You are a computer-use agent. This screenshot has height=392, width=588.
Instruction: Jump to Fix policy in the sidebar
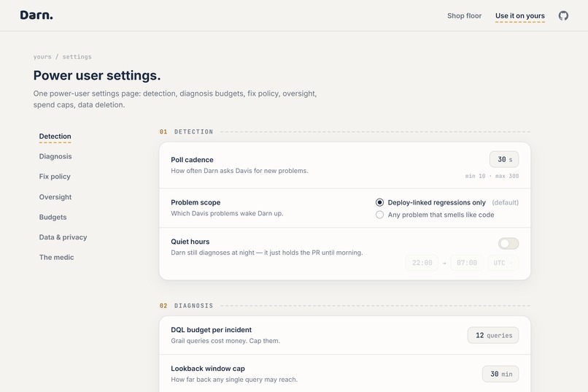55,177
